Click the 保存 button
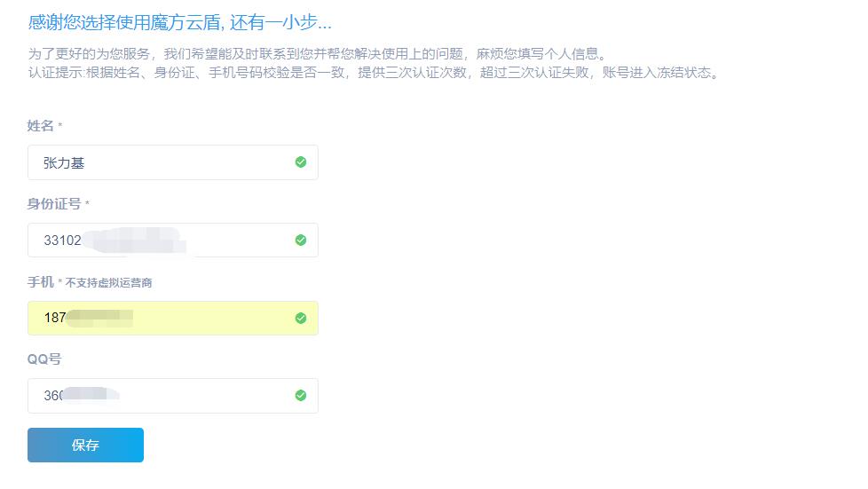This screenshot has height=489, width=868. coord(85,445)
